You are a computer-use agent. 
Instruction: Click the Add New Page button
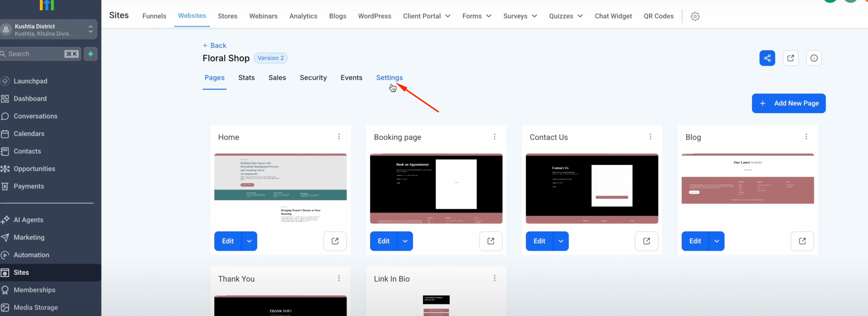(x=788, y=103)
